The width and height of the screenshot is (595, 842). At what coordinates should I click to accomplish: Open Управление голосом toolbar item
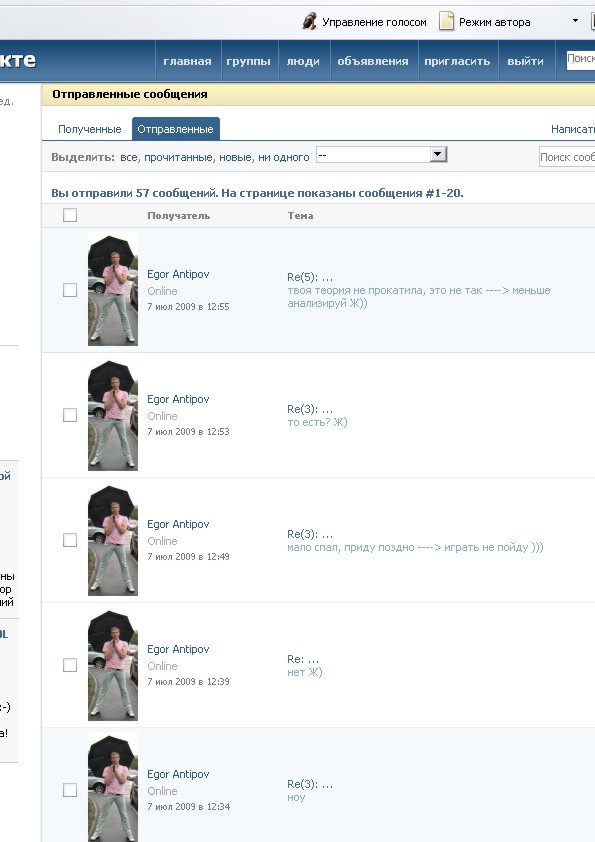365,22
